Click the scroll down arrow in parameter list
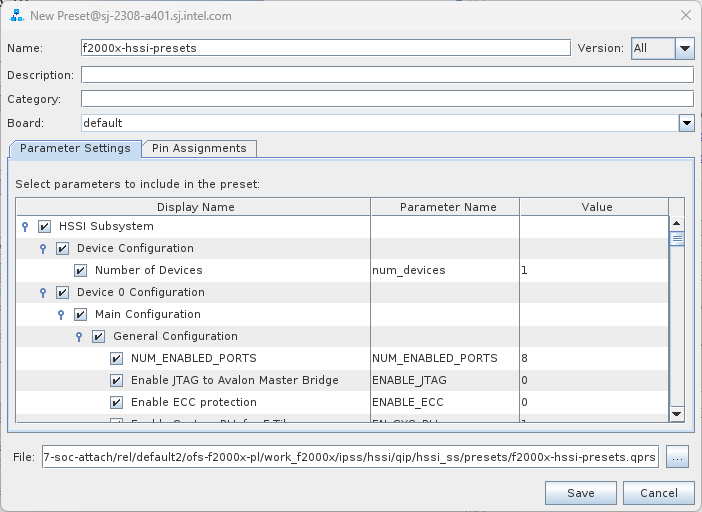 pos(676,413)
